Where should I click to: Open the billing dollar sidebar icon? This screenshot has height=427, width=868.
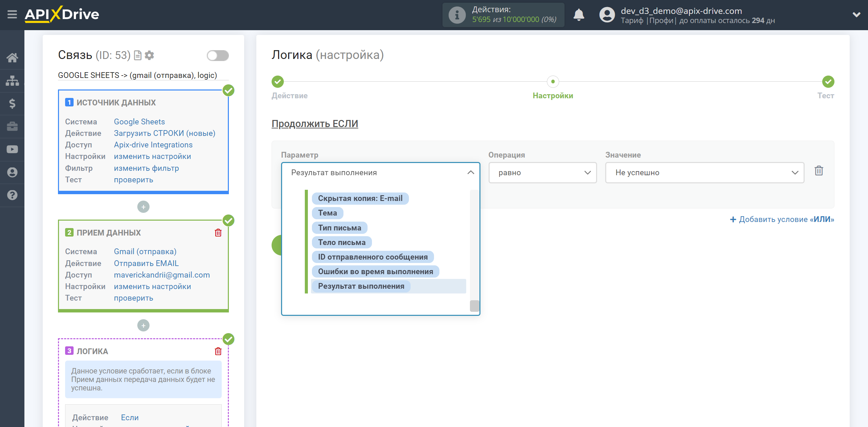point(12,104)
